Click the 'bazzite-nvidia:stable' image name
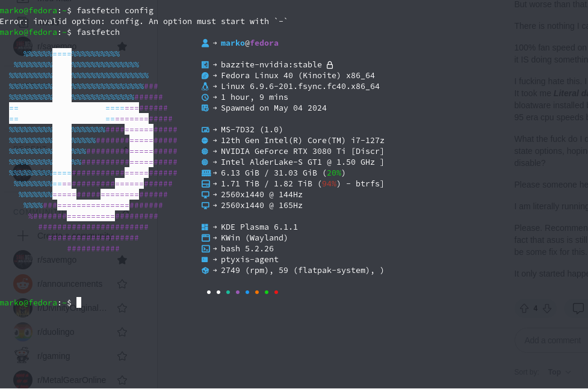The height and width of the screenshot is (389, 588). 271,65
